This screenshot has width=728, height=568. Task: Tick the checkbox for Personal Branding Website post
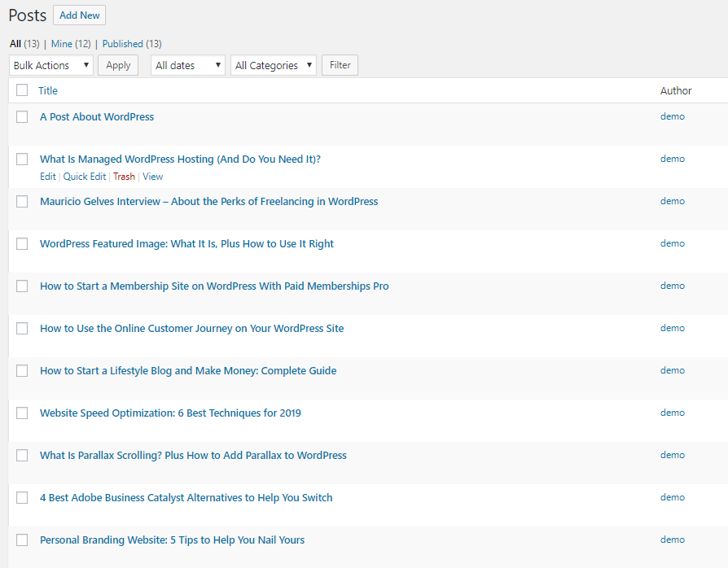tap(21, 540)
